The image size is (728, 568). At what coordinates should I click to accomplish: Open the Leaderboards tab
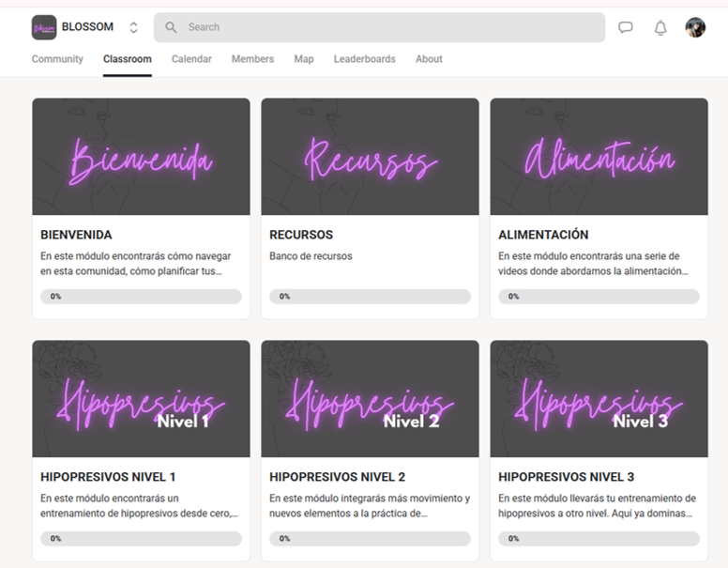[x=364, y=59]
